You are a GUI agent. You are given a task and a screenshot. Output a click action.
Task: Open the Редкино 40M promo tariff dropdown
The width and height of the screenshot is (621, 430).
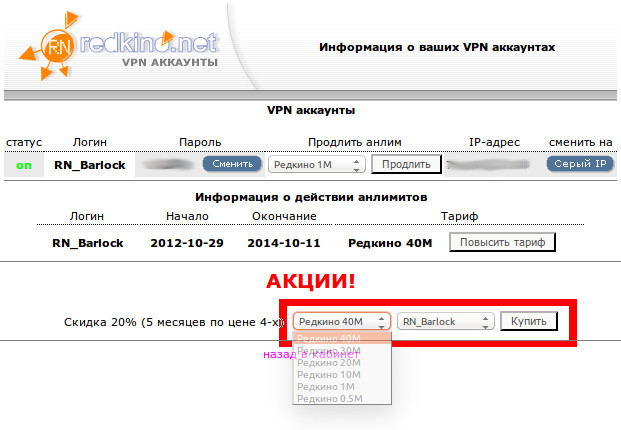341,321
